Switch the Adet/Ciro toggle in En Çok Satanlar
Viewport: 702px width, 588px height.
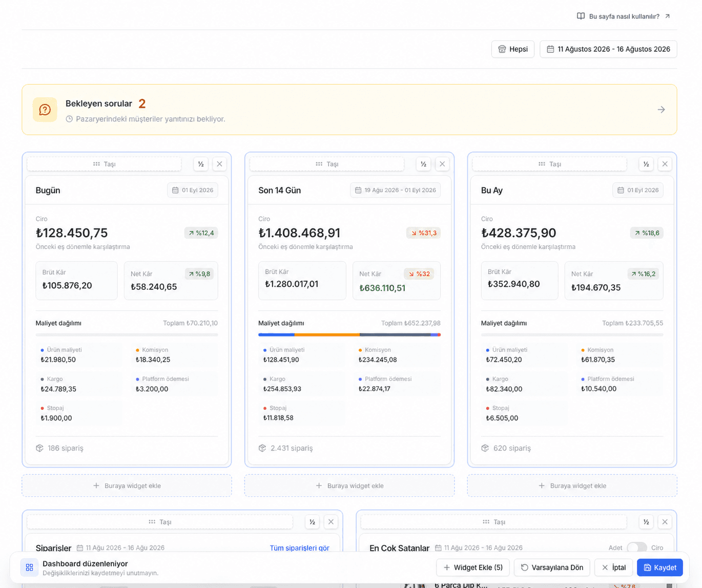[637, 548]
